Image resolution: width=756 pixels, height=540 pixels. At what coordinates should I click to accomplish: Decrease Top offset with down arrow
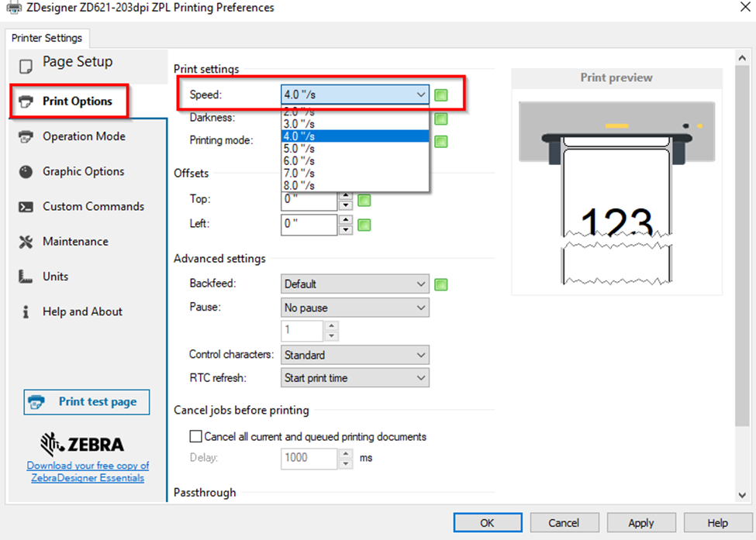[x=345, y=205]
